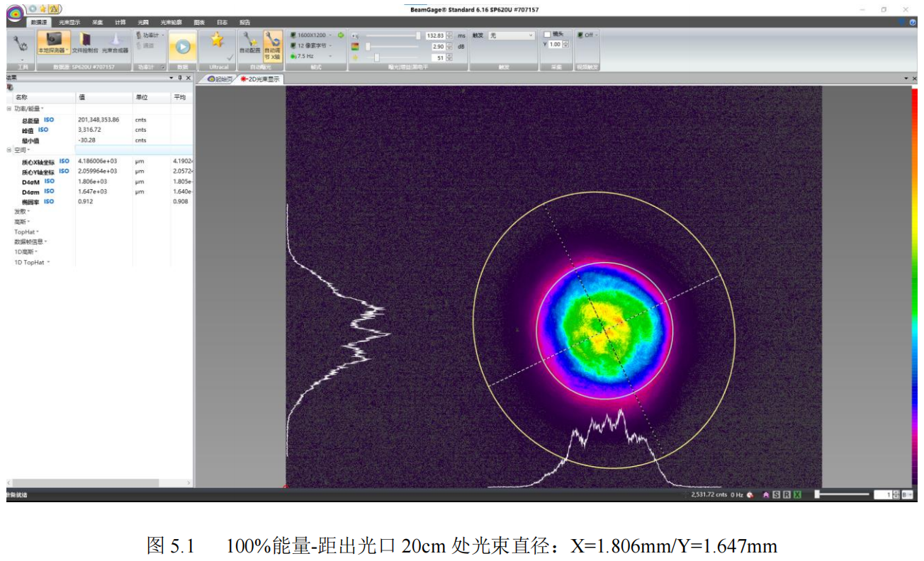Viewport: 924px width, 561px height.
Task: Click the BeamGage application logo button
Action: (15, 11)
